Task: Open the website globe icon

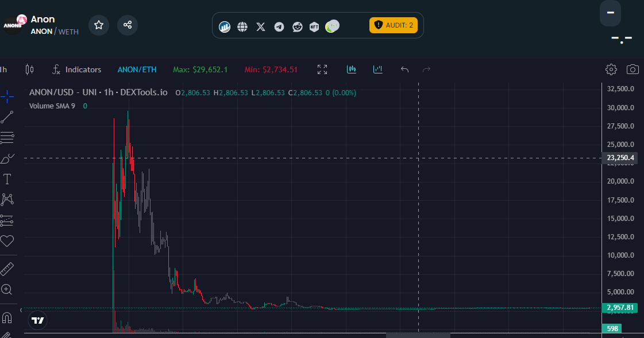Action: click(x=242, y=26)
